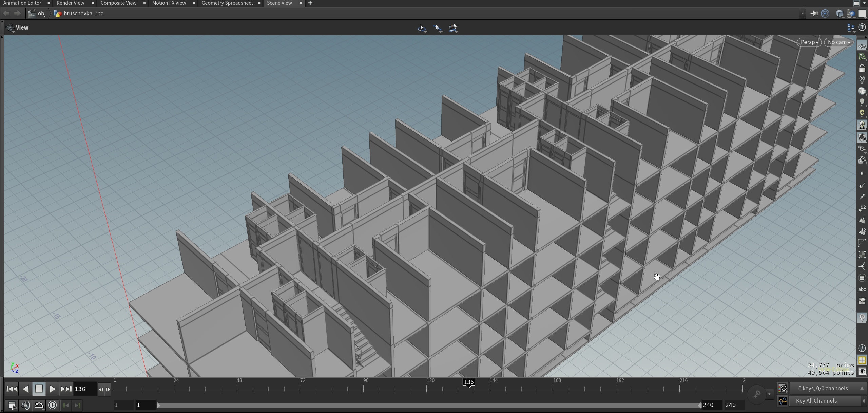Open the No cam camera dropdown
The image size is (868, 413).
(838, 42)
